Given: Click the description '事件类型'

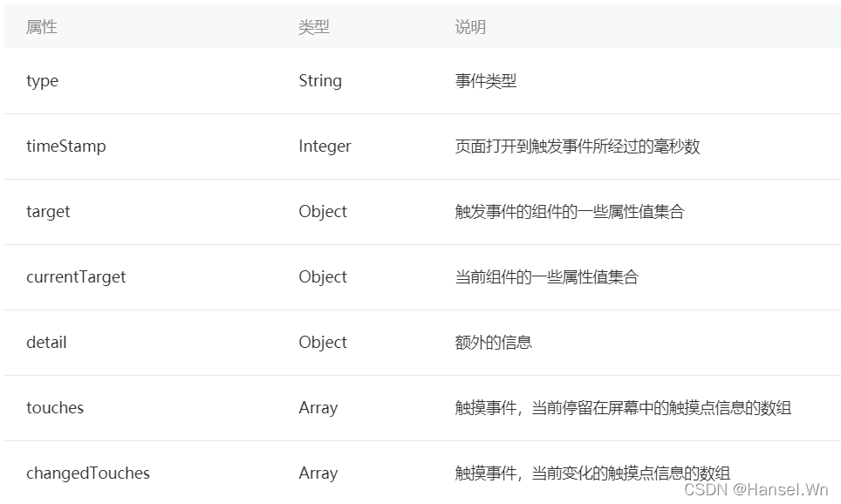Looking at the screenshot, I should 486,81.
